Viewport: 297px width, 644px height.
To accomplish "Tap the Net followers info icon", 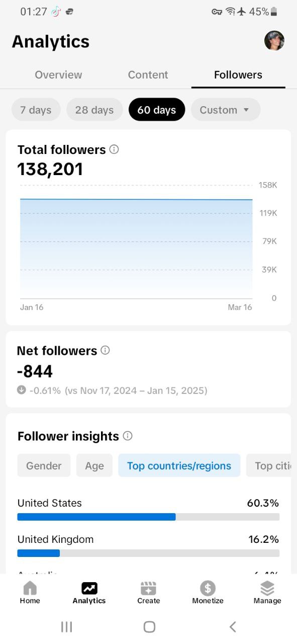I will click(x=105, y=350).
